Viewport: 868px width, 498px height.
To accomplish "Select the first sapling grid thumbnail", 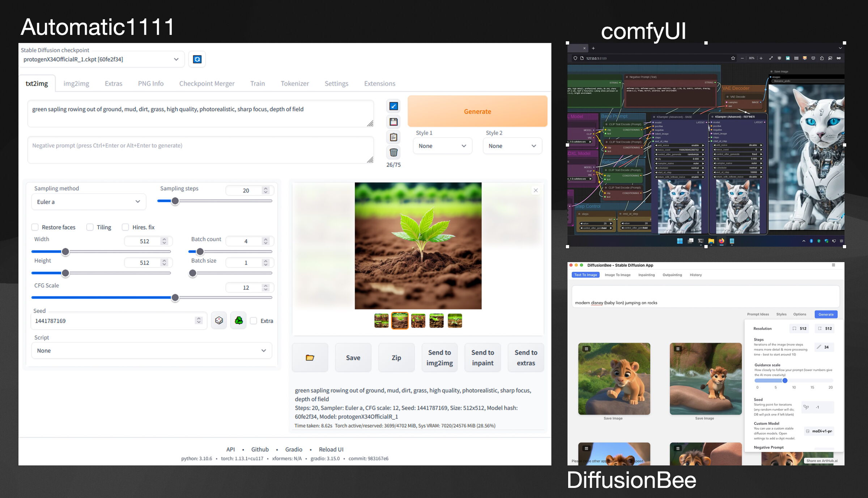I will [381, 321].
